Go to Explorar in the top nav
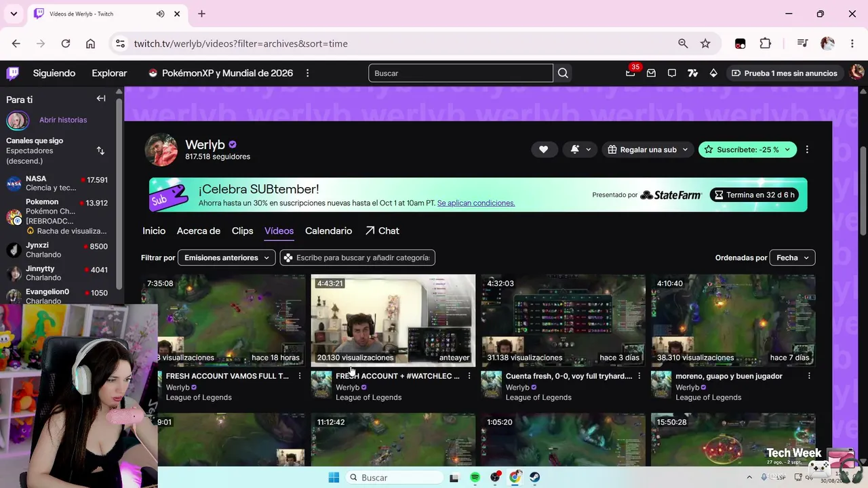This screenshot has width=868, height=488. point(109,73)
